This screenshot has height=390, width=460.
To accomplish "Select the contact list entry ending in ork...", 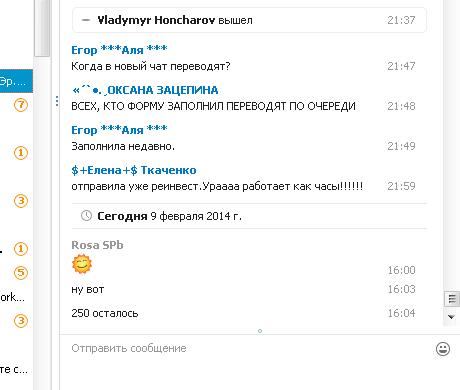I will point(12,297).
